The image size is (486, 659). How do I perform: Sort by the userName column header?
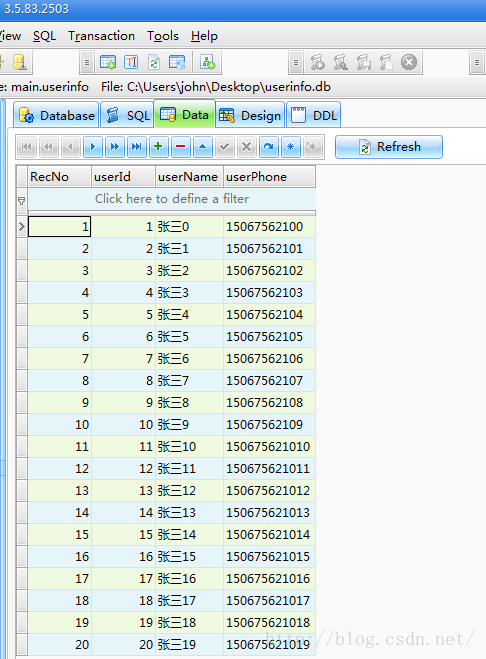pos(190,177)
